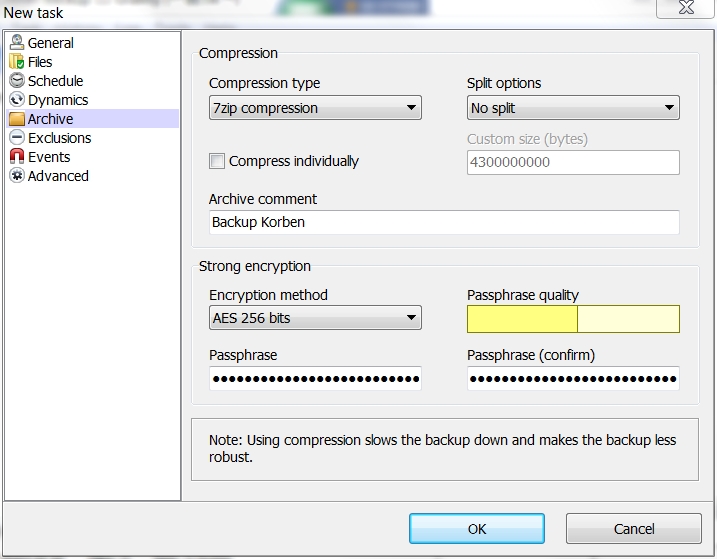
Task: Go to the Exclusions section label
Action: [x=59, y=138]
